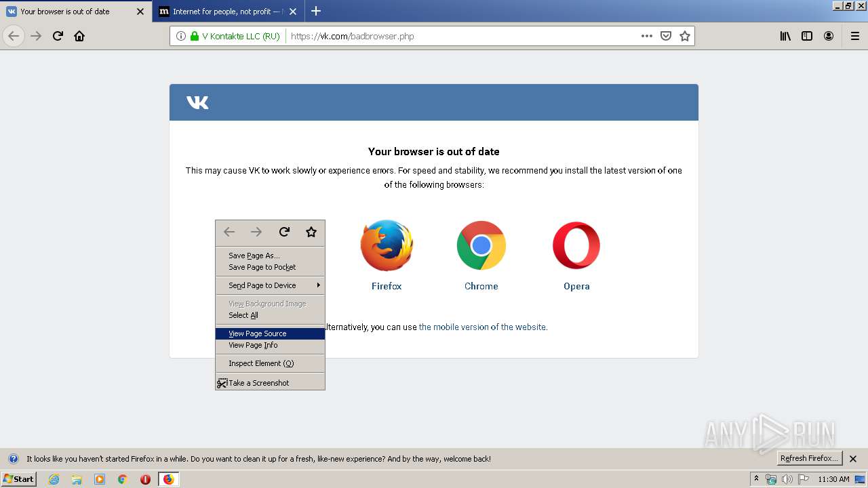Open the Home page icon
The width and height of the screenshot is (868, 488).
coord(79,36)
